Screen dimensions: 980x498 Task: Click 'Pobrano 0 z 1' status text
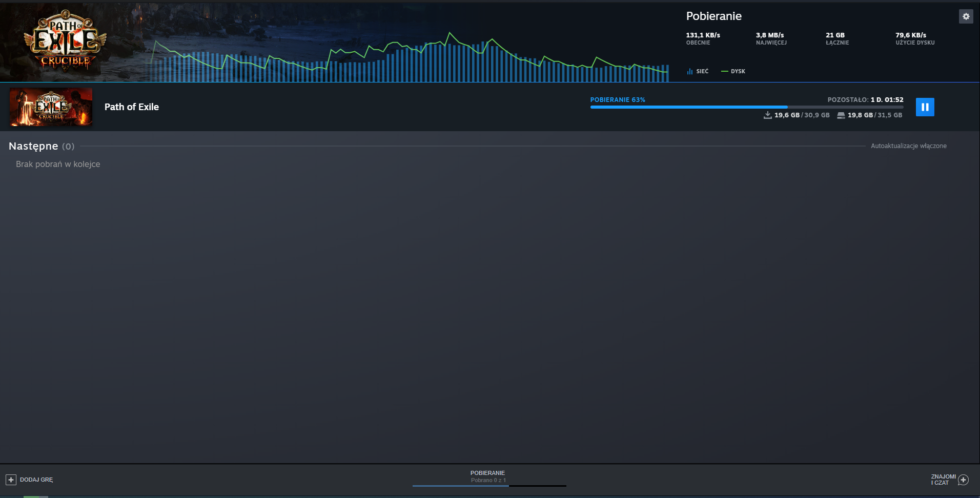tap(488, 480)
